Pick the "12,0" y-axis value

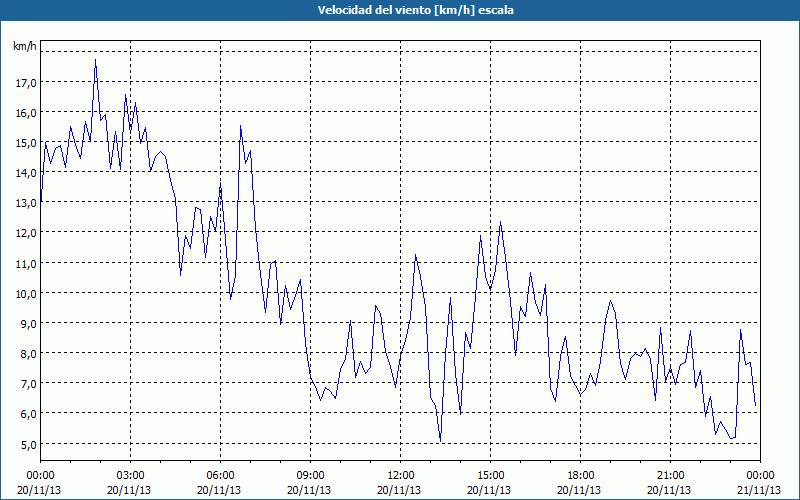click(26, 233)
